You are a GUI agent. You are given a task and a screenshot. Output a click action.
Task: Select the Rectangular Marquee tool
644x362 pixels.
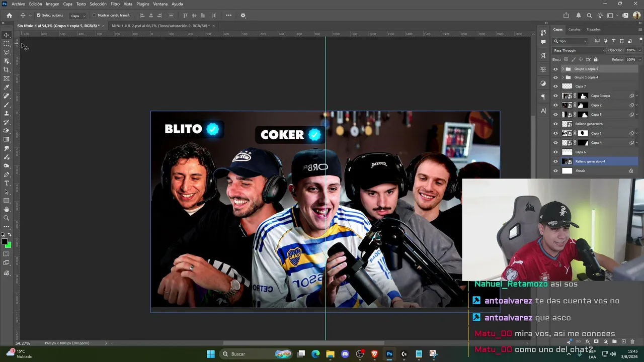point(7,44)
